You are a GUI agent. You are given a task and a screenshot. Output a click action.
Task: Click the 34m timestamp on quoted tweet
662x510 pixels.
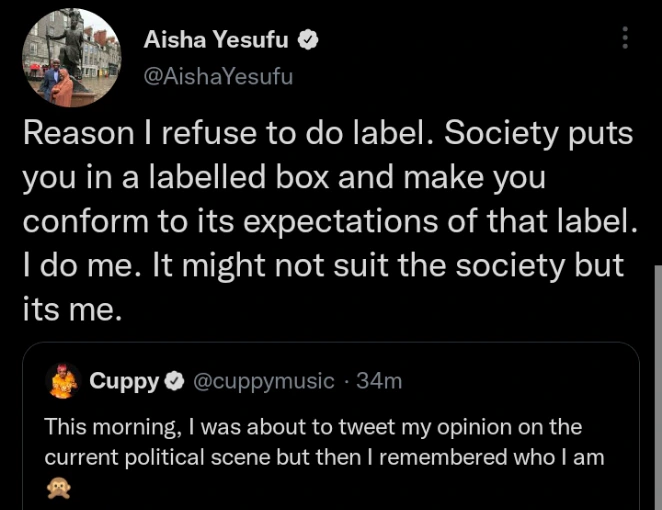(x=381, y=381)
